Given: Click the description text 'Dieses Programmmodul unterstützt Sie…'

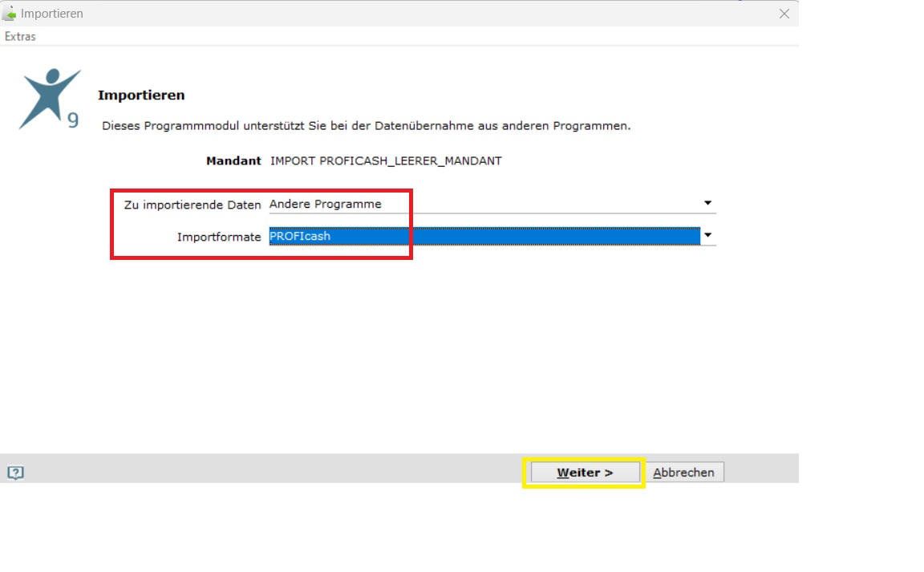Looking at the screenshot, I should 366,126.
